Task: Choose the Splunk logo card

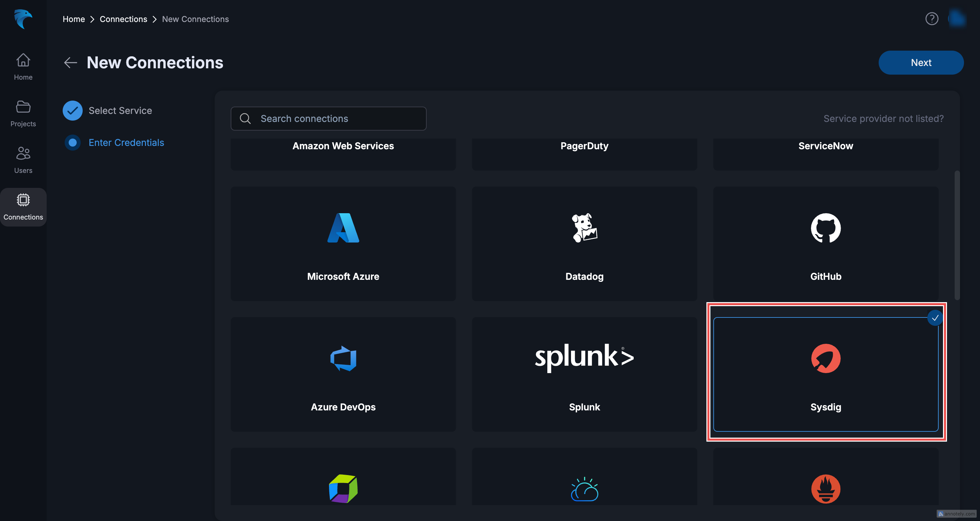Action: click(x=584, y=357)
